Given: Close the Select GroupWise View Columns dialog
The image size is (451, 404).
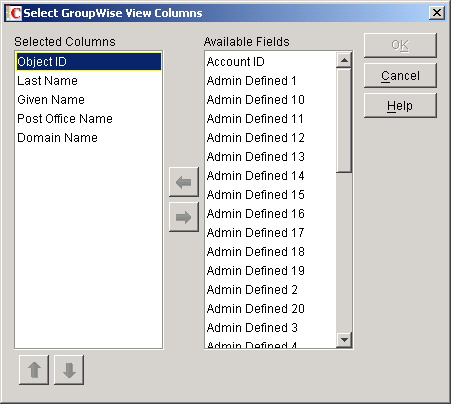Looking at the screenshot, I should (437, 13).
